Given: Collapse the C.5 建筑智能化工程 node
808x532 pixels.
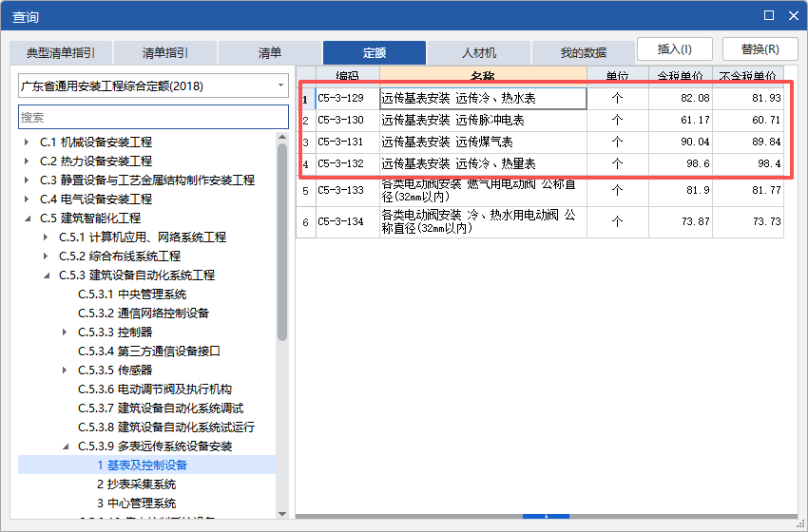Looking at the screenshot, I should tap(28, 218).
